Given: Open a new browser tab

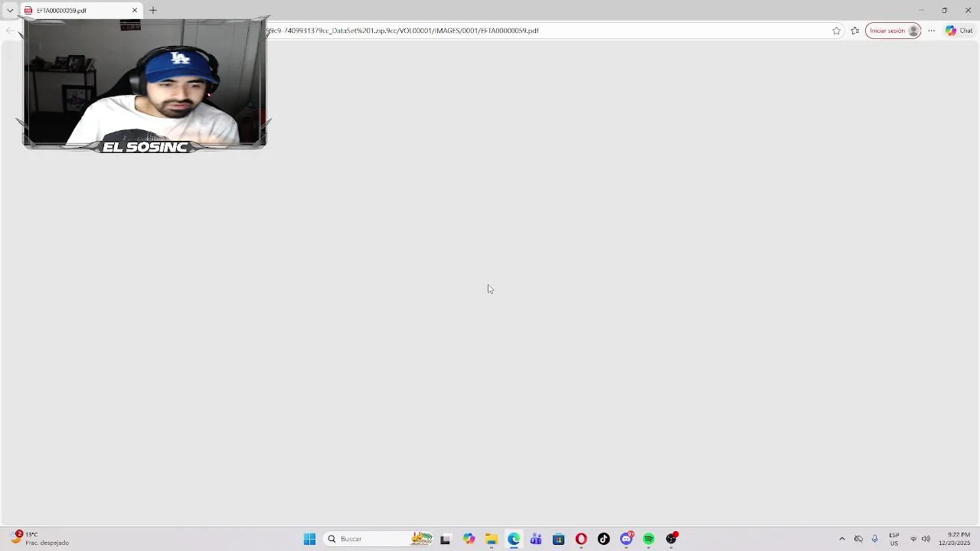Looking at the screenshot, I should (153, 10).
